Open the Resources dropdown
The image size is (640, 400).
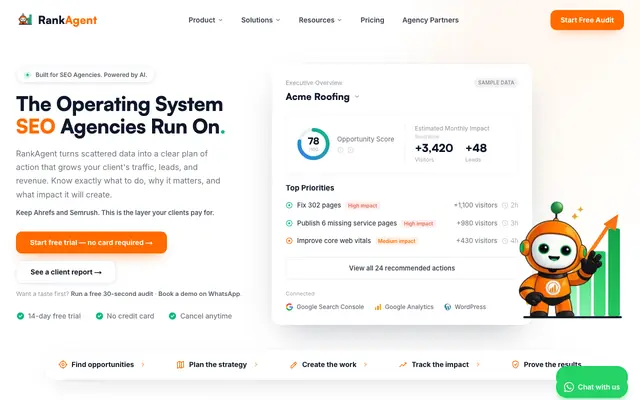click(320, 20)
